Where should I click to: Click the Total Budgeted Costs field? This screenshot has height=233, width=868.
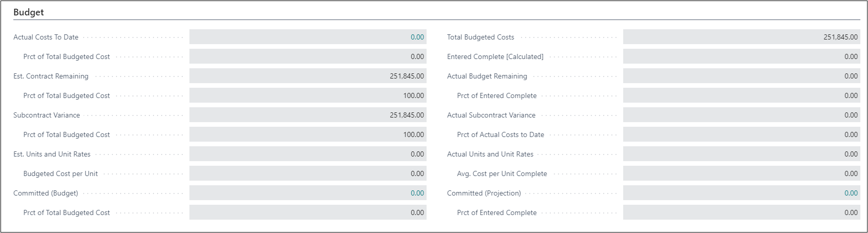pos(741,37)
